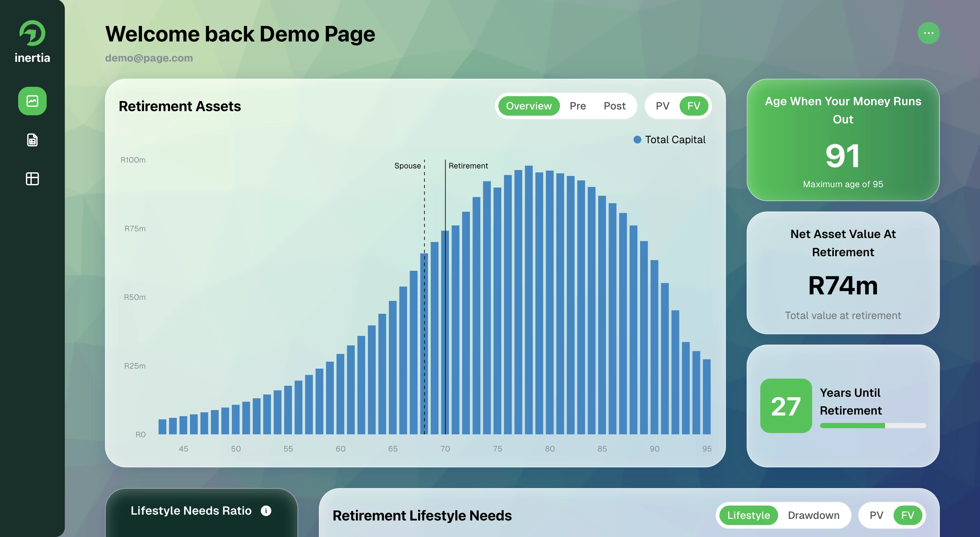
Task: Open the ellipsis options menu at top right
Action: coord(928,33)
